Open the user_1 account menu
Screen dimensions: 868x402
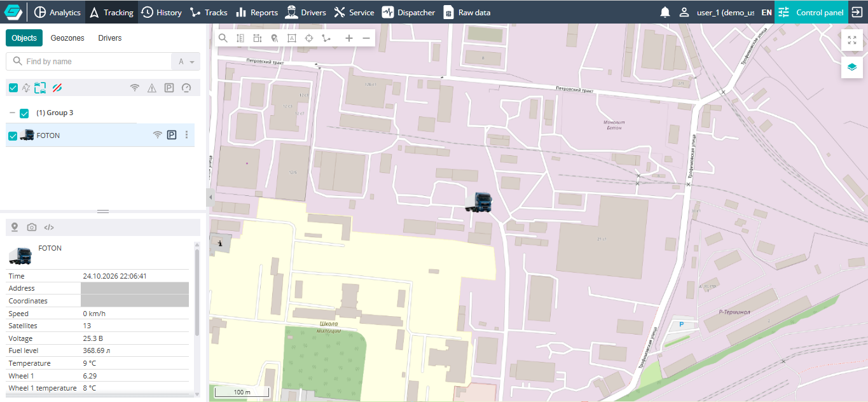(x=716, y=12)
